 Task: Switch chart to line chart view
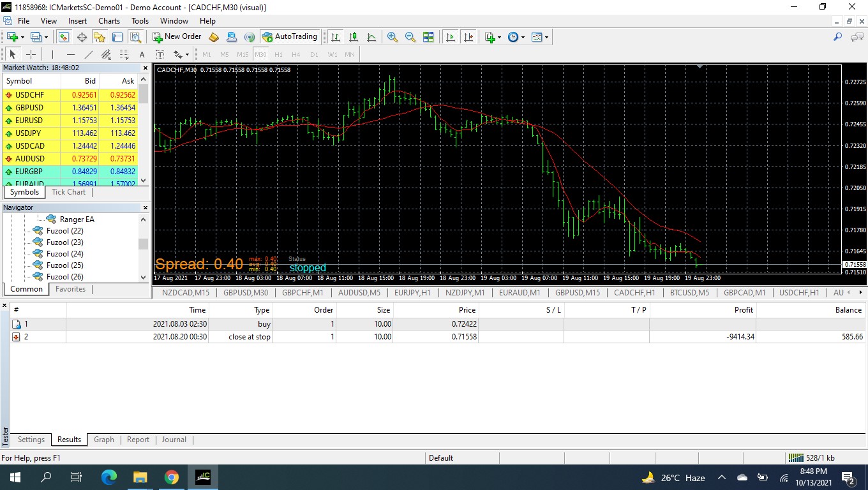pos(371,37)
